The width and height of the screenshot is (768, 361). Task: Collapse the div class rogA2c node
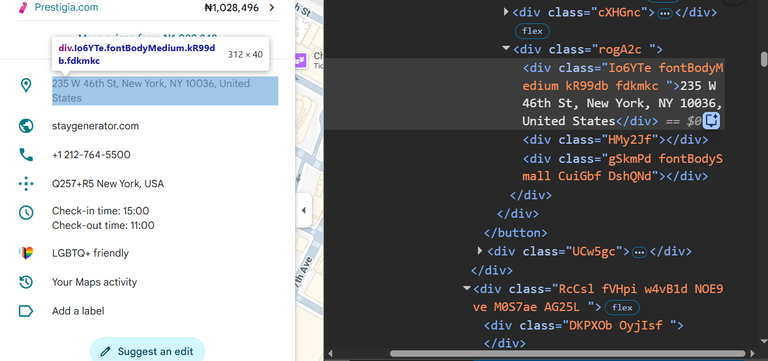[x=506, y=48]
